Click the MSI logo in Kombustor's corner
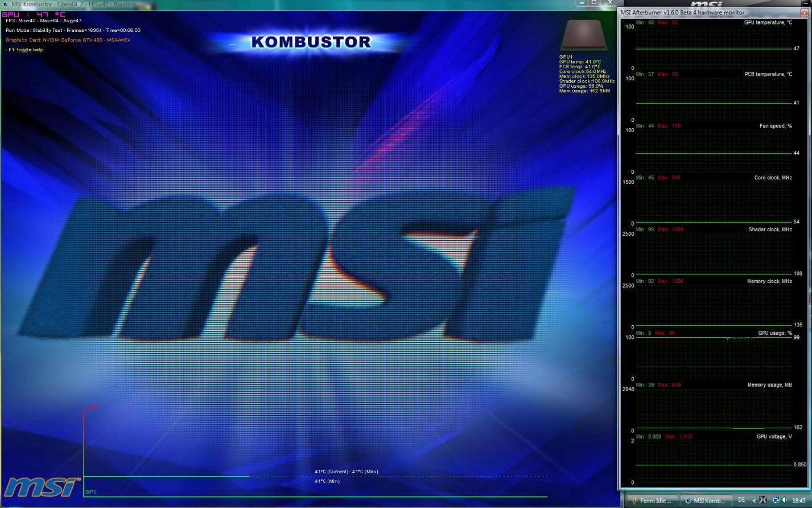This screenshot has height=508, width=812. (42, 487)
